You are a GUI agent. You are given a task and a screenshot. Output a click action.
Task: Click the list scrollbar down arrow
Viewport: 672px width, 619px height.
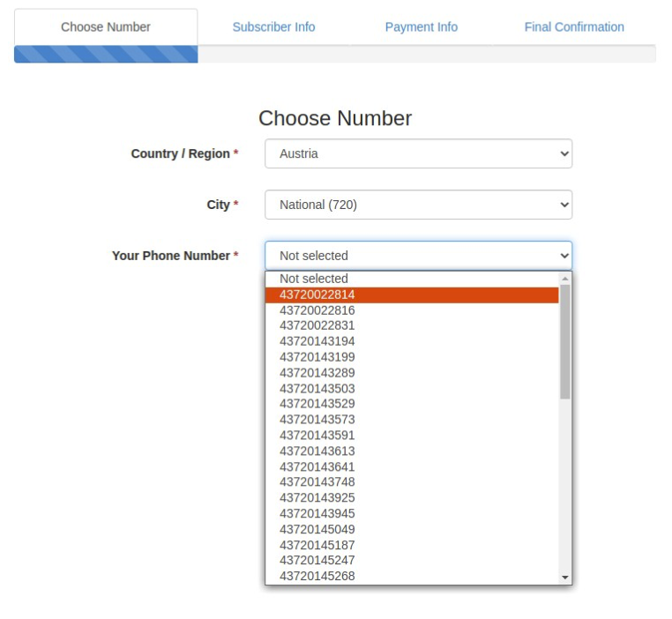[x=565, y=578]
